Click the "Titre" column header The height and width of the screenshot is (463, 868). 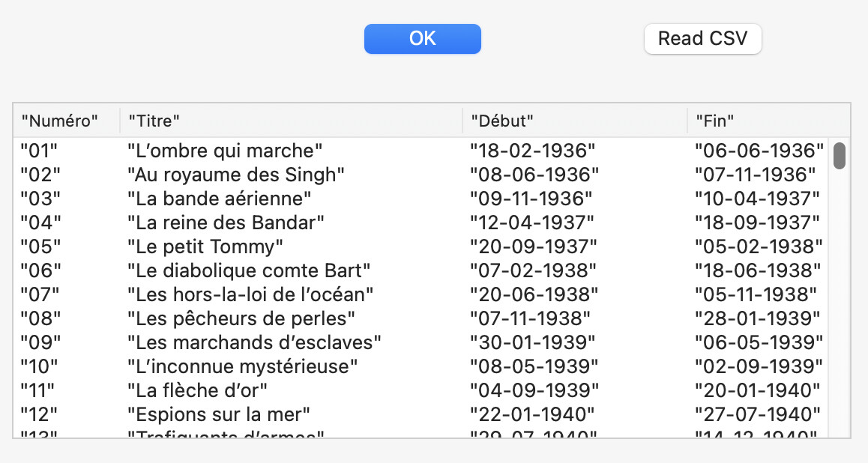tap(154, 120)
